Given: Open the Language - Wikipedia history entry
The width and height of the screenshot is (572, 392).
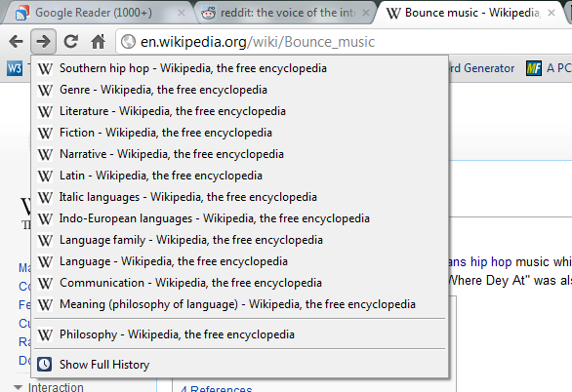Looking at the screenshot, I should point(240,261).
